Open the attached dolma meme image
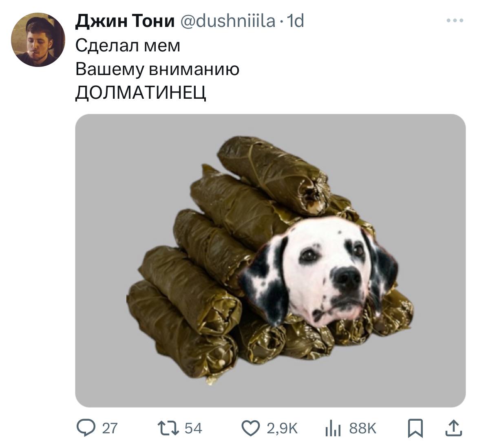 270,261
